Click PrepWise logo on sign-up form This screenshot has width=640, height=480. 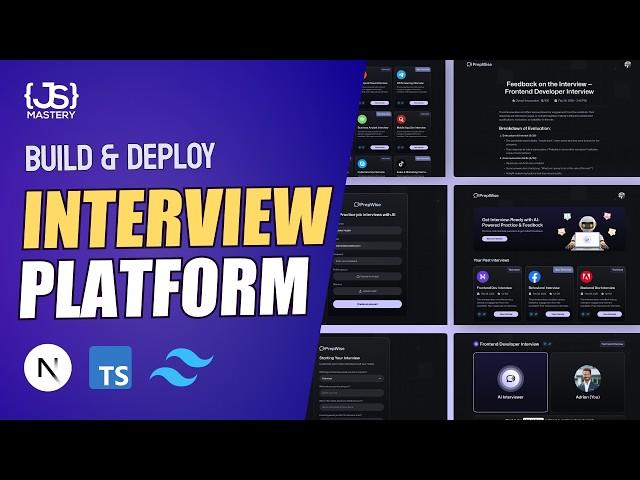(367, 204)
